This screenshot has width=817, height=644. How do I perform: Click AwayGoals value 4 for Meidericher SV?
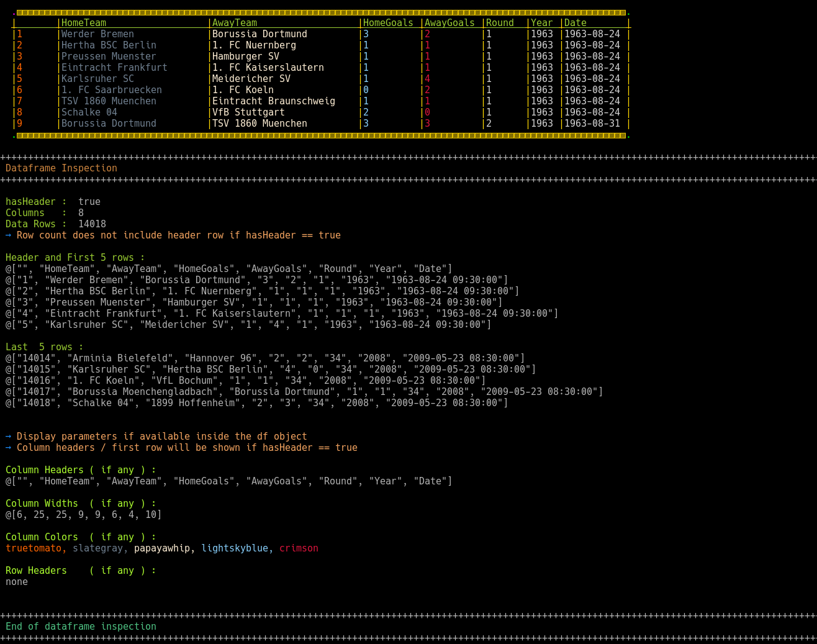pos(428,79)
